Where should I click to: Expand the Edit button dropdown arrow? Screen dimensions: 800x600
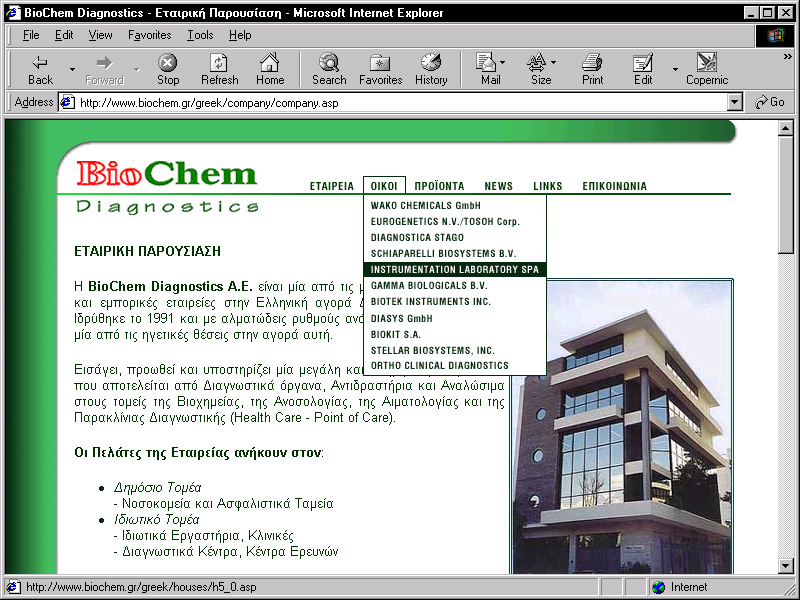point(675,69)
